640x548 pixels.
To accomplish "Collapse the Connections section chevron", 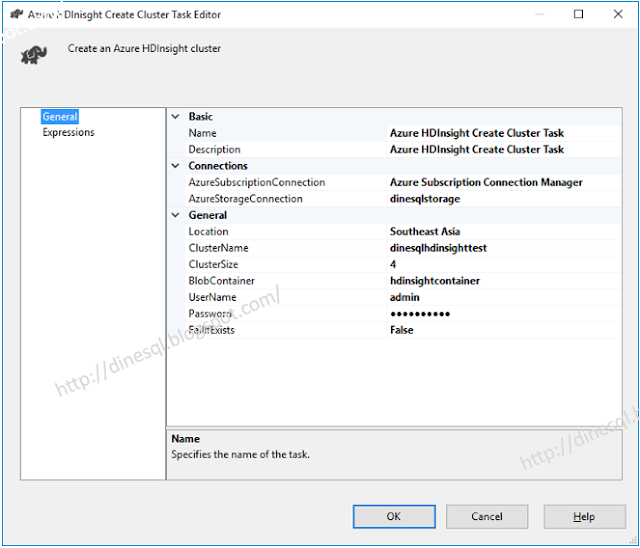I will pyautogui.click(x=176, y=166).
